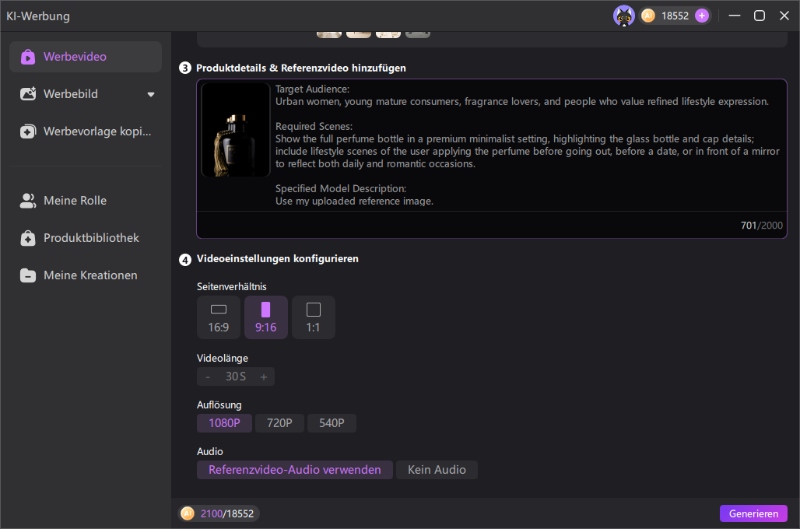
Task: Click the credits coin icon in title bar
Action: point(648,16)
